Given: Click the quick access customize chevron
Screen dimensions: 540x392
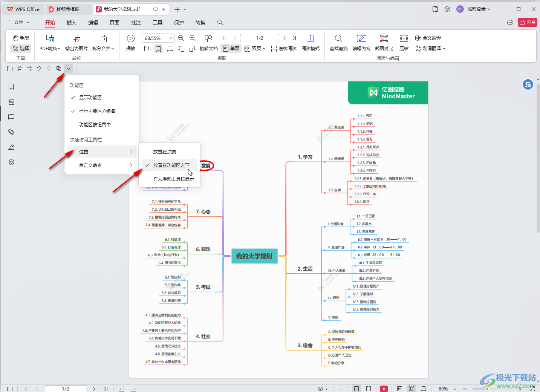Looking at the screenshot, I should (69, 69).
